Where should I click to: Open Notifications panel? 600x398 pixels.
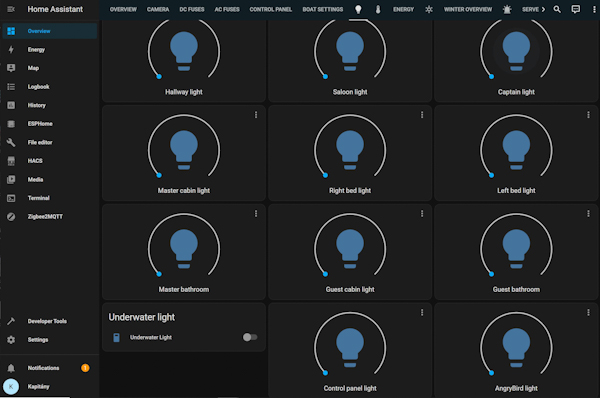click(50, 368)
